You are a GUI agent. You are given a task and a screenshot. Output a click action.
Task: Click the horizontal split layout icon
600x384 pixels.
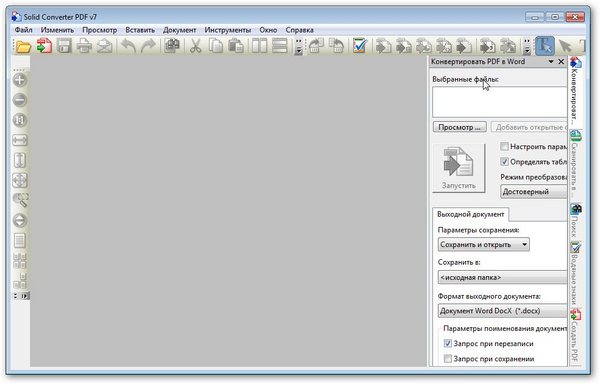(279, 46)
